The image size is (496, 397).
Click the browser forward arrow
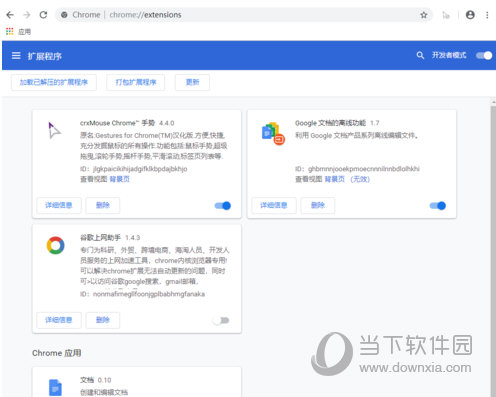point(27,15)
